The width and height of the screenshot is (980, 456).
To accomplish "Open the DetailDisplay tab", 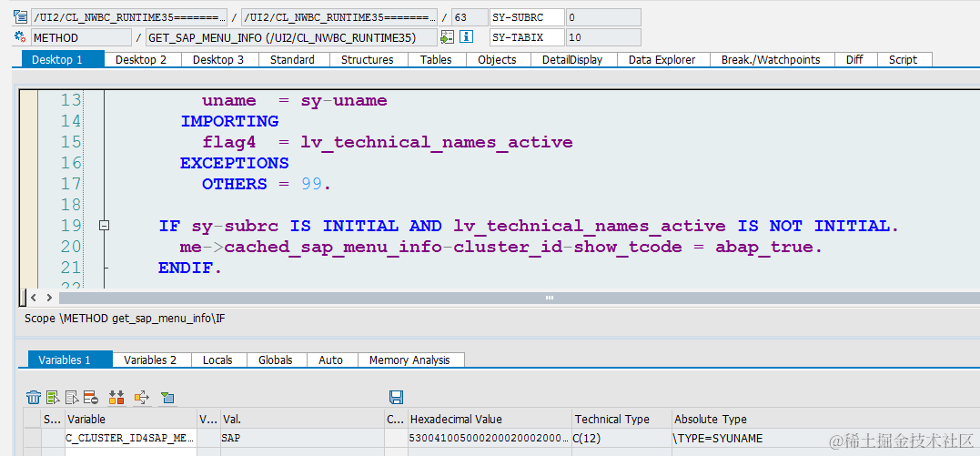I will (x=571, y=59).
